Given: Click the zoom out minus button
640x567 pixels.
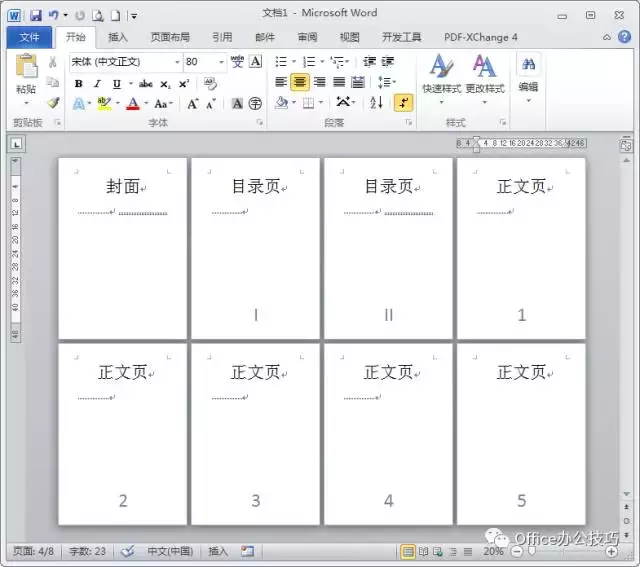Looking at the screenshot, I should (517, 552).
